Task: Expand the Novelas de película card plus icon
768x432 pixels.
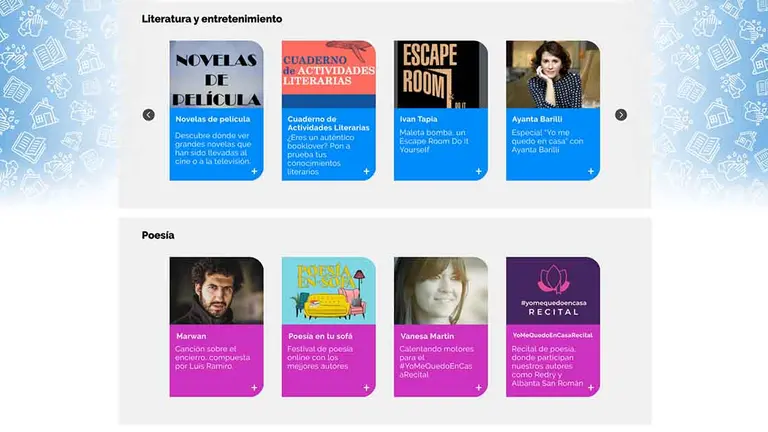Action: coord(254,171)
